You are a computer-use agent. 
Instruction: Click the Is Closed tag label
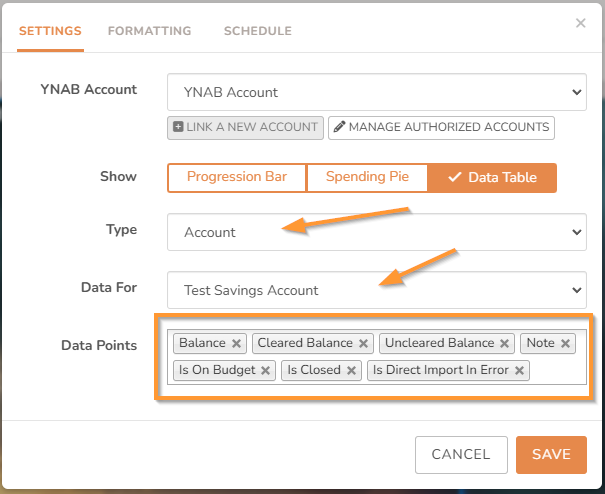coord(314,370)
